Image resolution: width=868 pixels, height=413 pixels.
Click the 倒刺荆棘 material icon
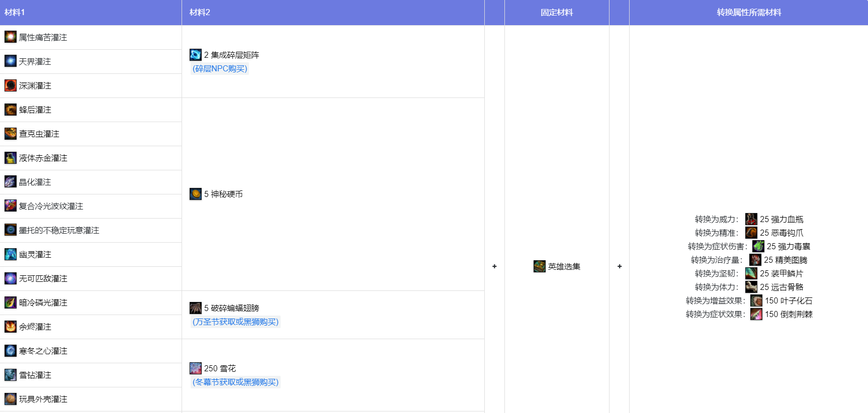point(756,314)
